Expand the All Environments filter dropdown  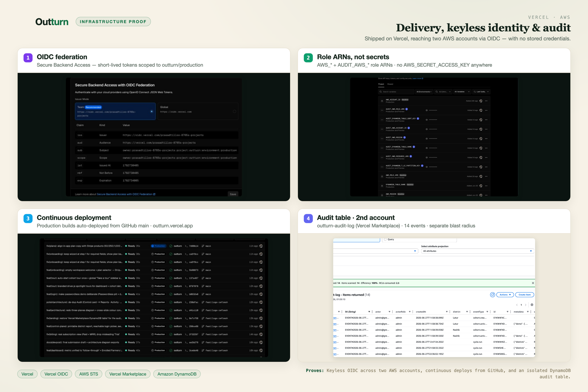pyautogui.click(x=424, y=92)
